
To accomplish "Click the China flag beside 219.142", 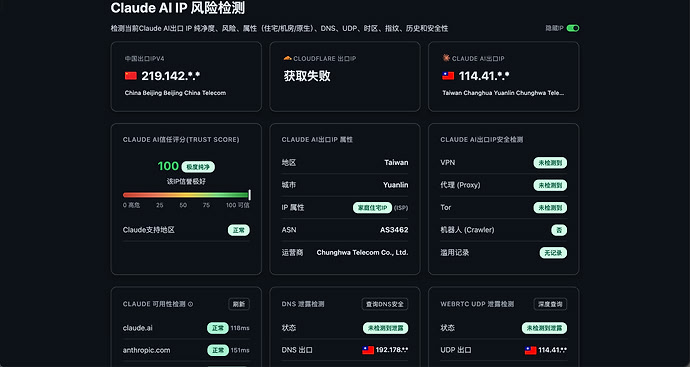I will pos(131,76).
